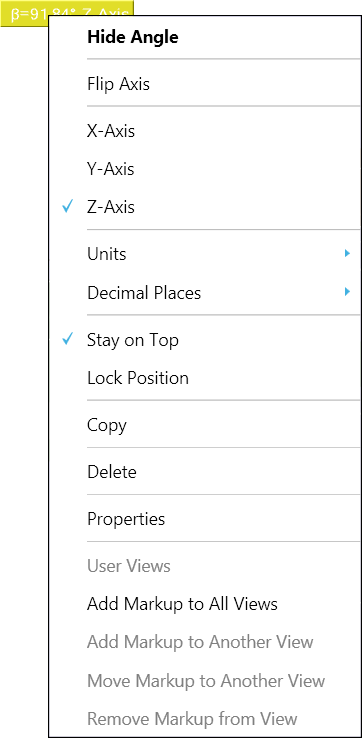Click the checkmark beside Z-Axis
Screen dimensions: 362x738
tap(68, 206)
